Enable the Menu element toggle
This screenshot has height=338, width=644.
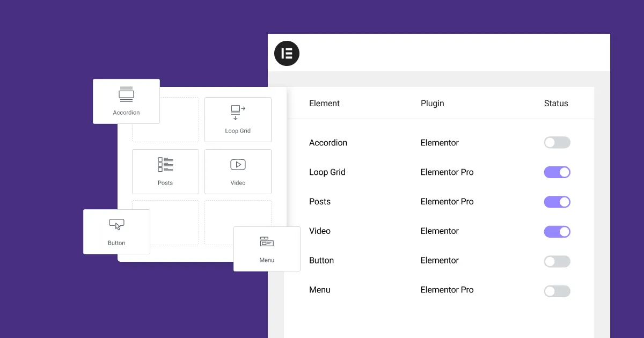click(x=557, y=291)
